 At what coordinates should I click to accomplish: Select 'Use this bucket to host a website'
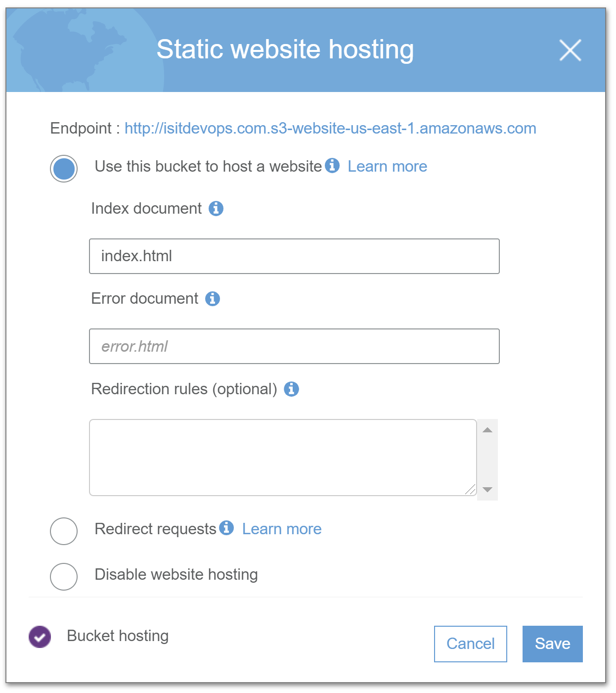coord(64,169)
